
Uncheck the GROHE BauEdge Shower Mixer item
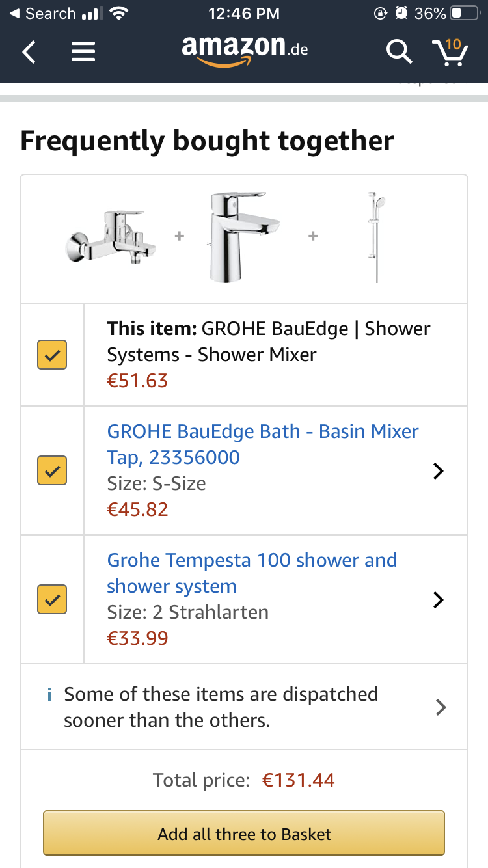(52, 355)
